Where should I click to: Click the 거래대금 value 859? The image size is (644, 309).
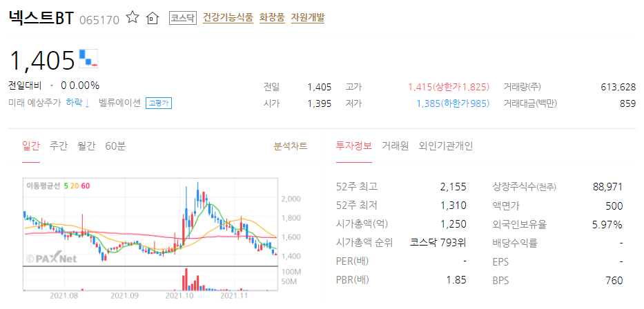tap(627, 104)
